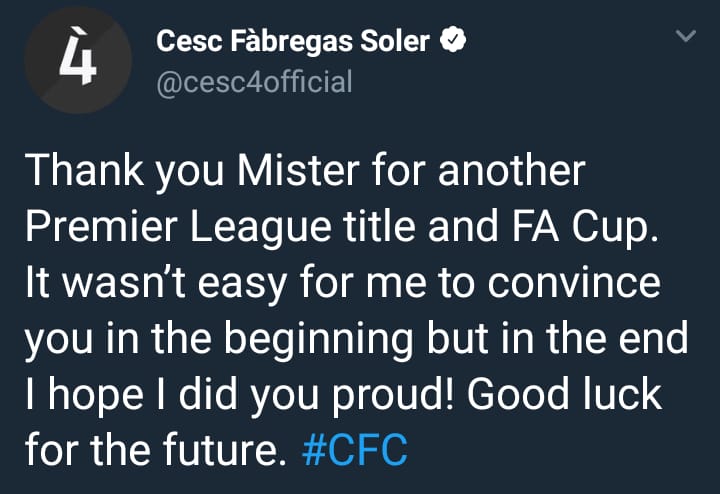Open the #CFC hashtag link
The image size is (720, 494).
354,449
